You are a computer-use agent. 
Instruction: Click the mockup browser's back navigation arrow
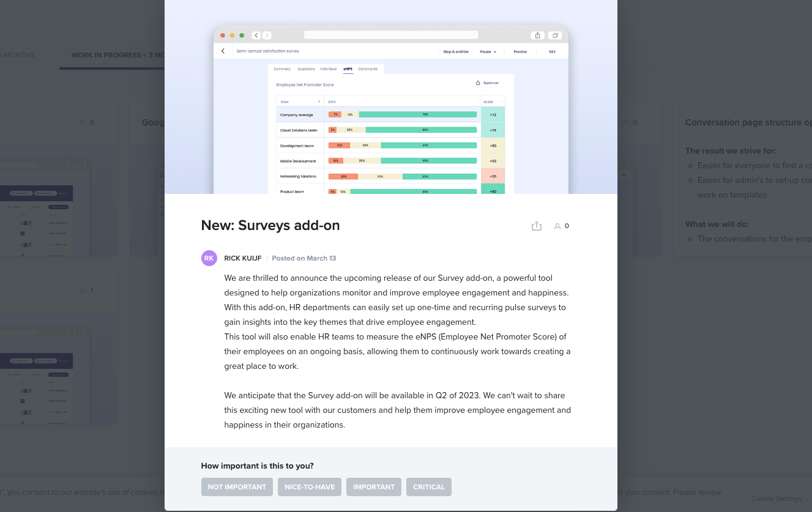click(256, 35)
